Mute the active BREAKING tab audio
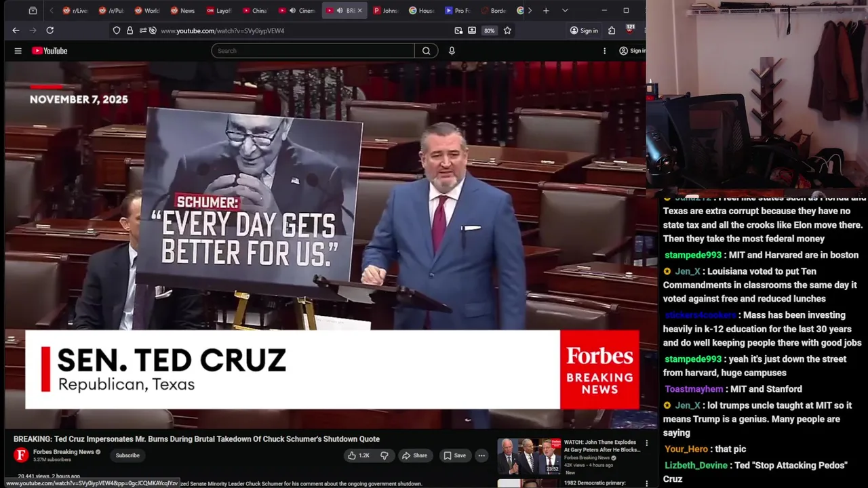 pyautogui.click(x=340, y=11)
